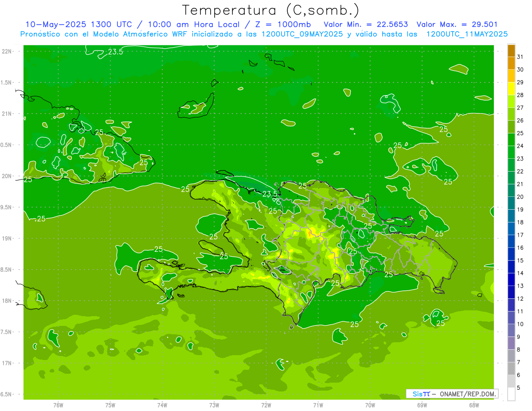
Task: Click legend value 26
Action: click(520, 121)
